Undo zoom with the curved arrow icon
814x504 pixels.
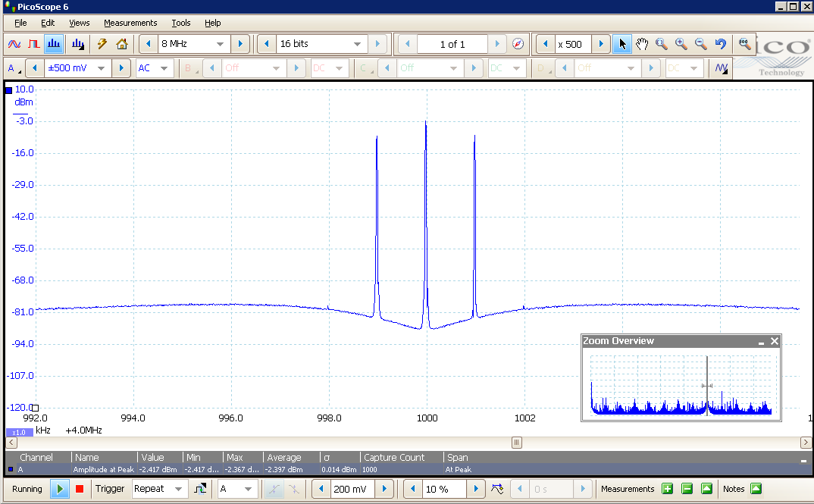[721, 44]
